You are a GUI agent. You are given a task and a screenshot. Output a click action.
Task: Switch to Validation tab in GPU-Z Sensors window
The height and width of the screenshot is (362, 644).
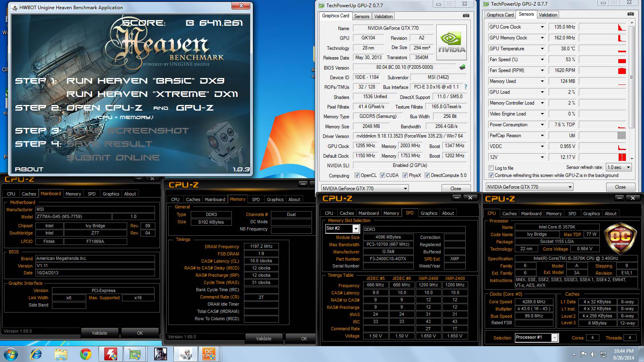(548, 15)
